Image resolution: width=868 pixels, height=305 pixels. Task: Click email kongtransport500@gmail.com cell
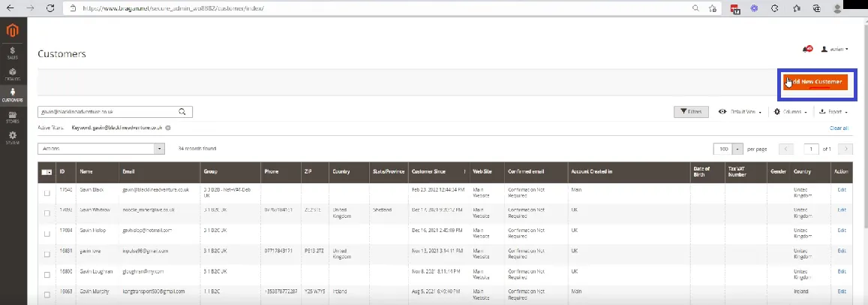[x=154, y=291]
